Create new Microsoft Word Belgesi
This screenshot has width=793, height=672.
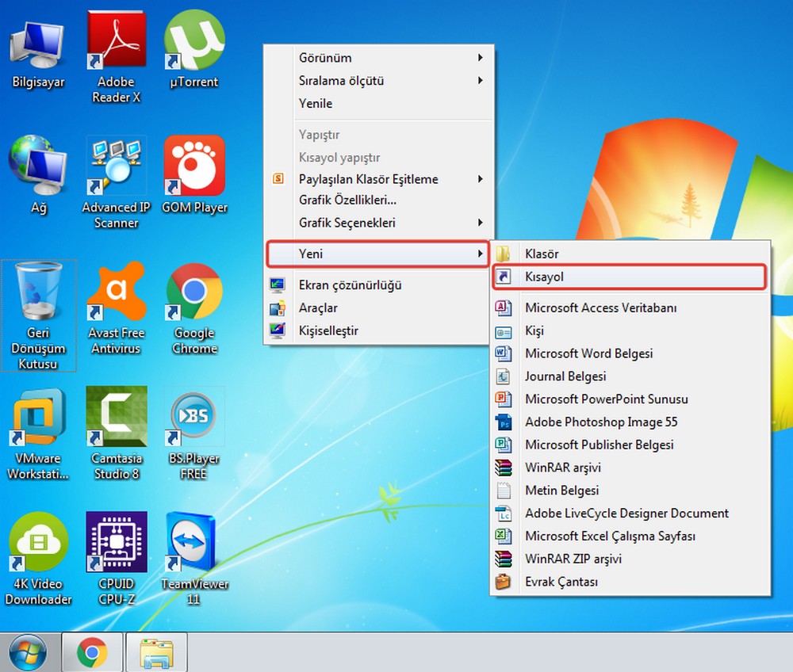point(588,353)
